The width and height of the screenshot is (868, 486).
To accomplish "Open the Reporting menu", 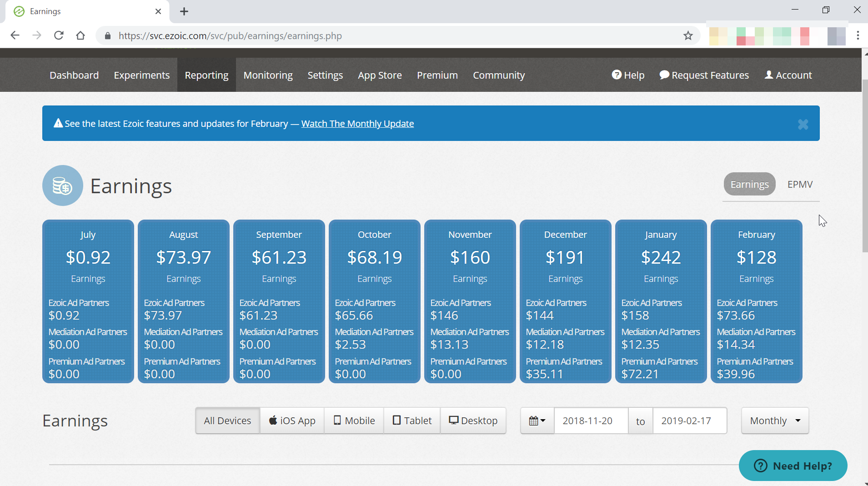I will pyautogui.click(x=206, y=75).
